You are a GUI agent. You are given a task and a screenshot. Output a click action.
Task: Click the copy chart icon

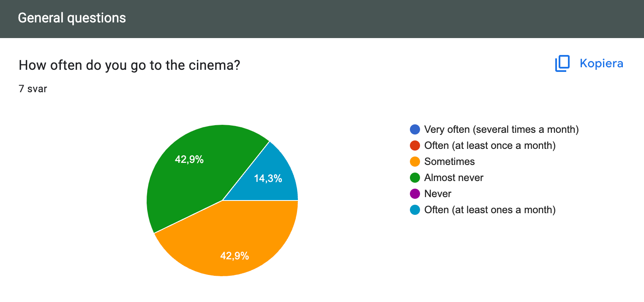[562, 63]
